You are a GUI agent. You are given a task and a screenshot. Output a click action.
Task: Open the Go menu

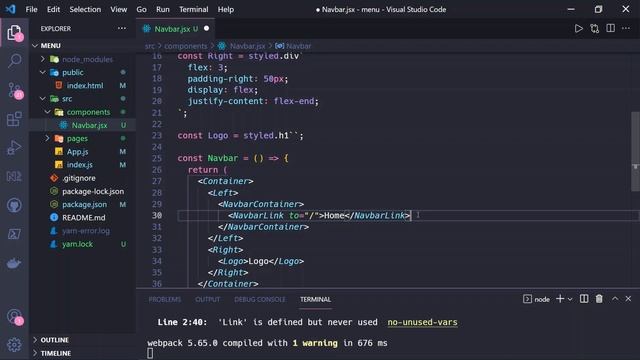point(141,9)
